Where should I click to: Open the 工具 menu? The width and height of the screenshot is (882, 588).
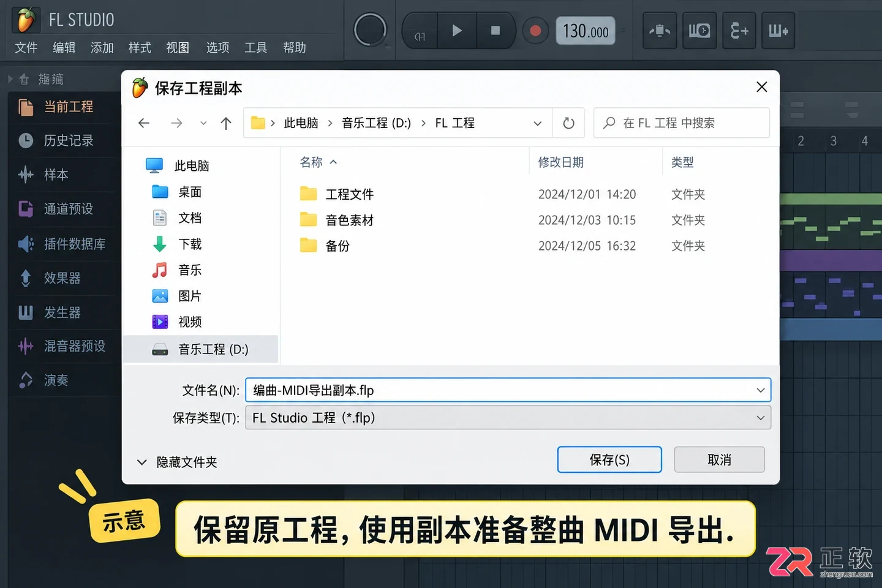click(256, 48)
